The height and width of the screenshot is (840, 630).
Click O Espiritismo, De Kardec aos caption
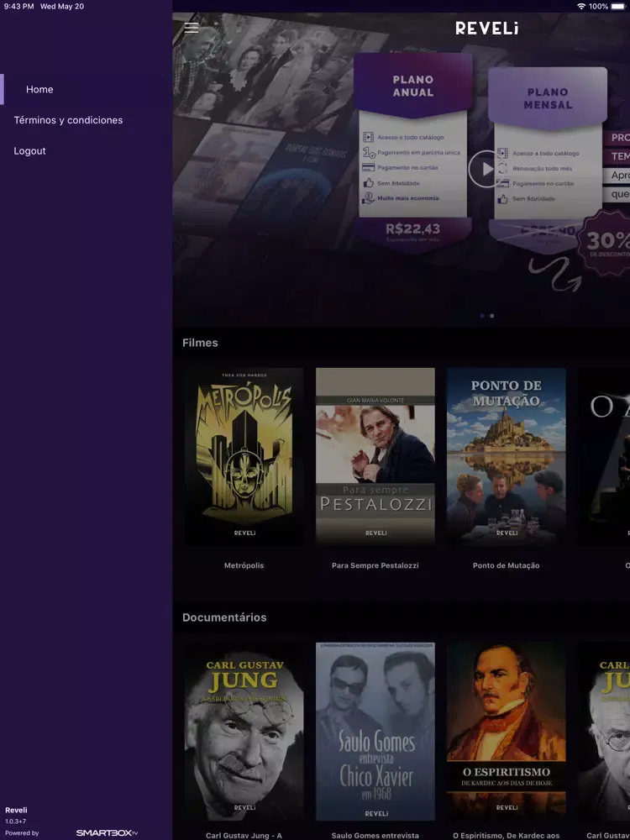click(507, 836)
